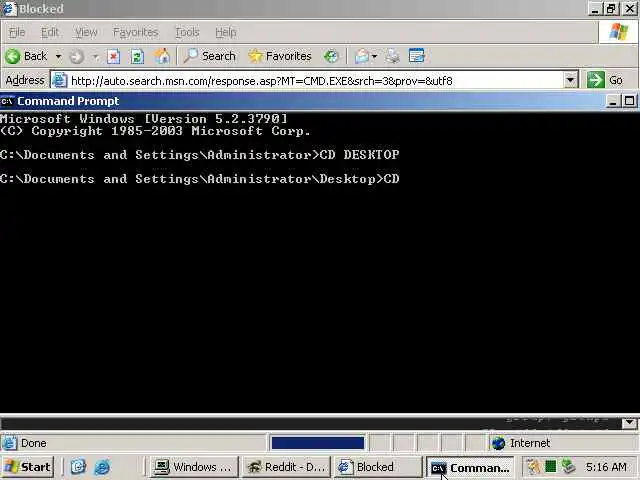Screen dimensions: 640x480
Task: Expand the Mail options dropdown arrow
Action: [374, 56]
